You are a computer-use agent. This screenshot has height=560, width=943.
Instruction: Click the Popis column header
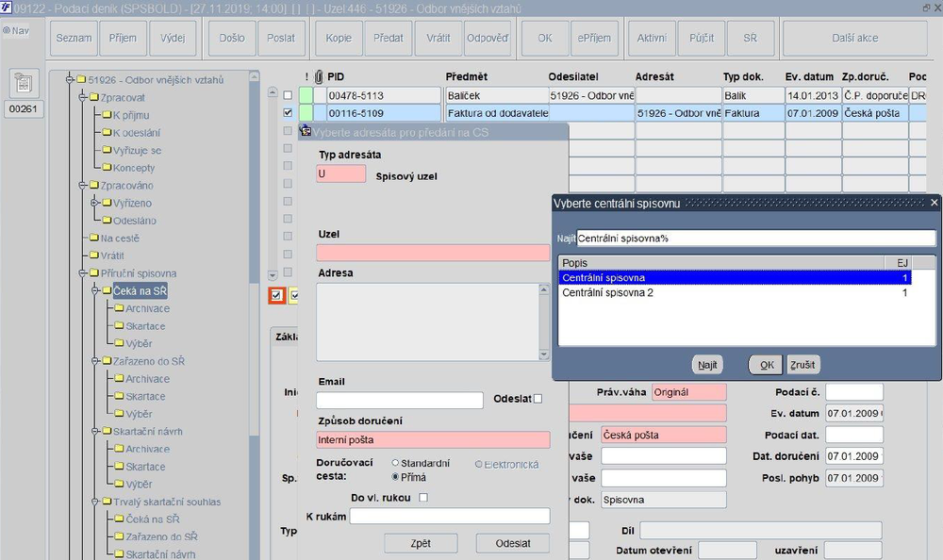pos(721,263)
